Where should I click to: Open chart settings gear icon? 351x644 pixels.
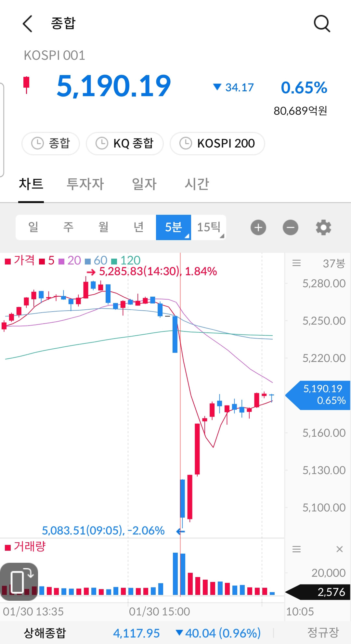pyautogui.click(x=323, y=227)
